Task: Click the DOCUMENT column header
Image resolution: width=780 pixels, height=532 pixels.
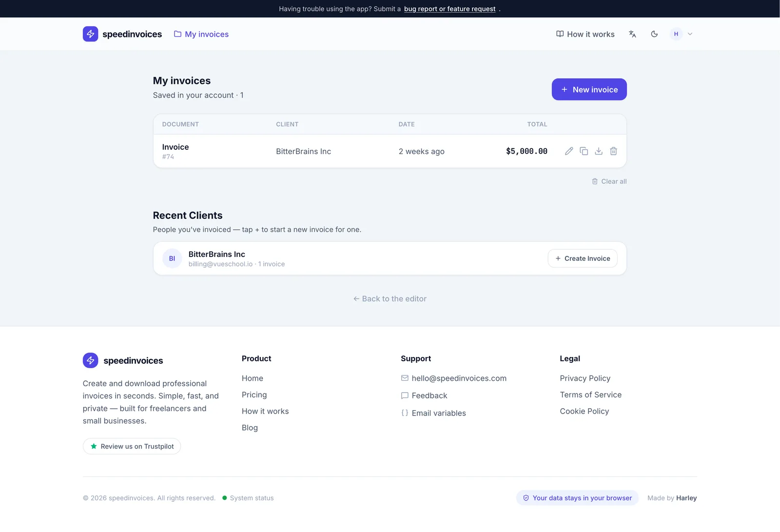Action: [x=180, y=124]
